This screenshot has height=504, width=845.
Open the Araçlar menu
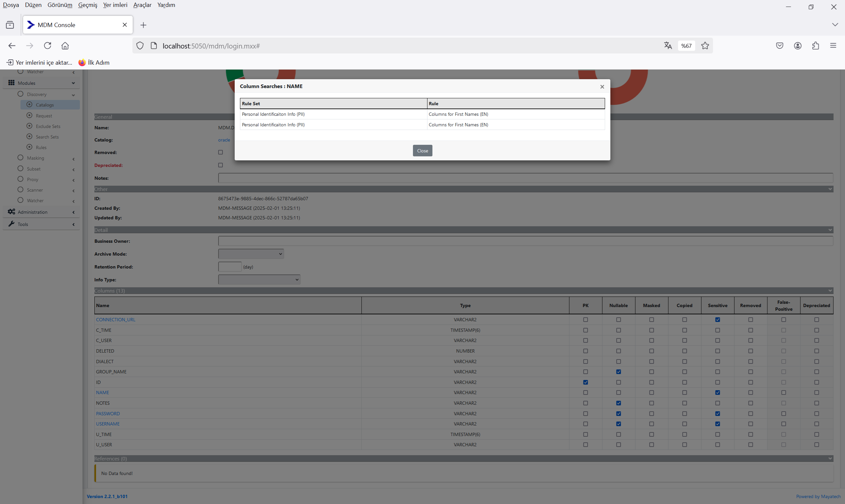point(142,5)
